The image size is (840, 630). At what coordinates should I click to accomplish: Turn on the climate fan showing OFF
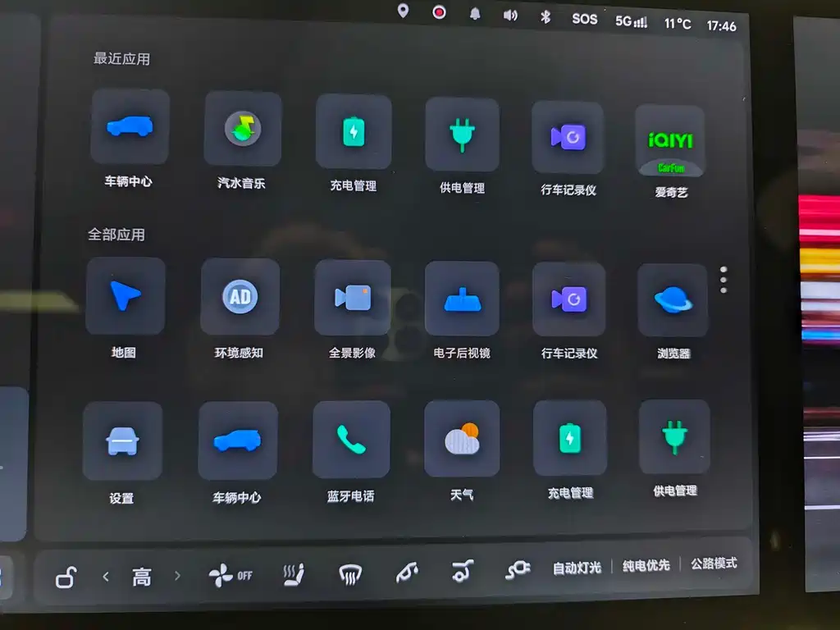(x=231, y=576)
